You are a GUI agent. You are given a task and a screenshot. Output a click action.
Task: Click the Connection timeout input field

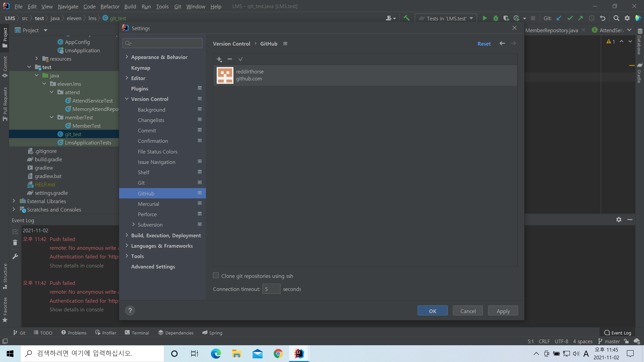[x=271, y=289]
